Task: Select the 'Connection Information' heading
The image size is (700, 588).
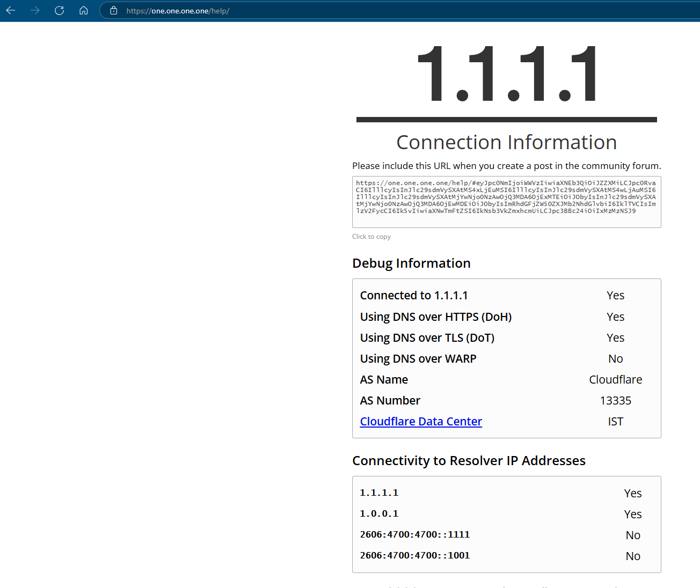Action: click(507, 142)
